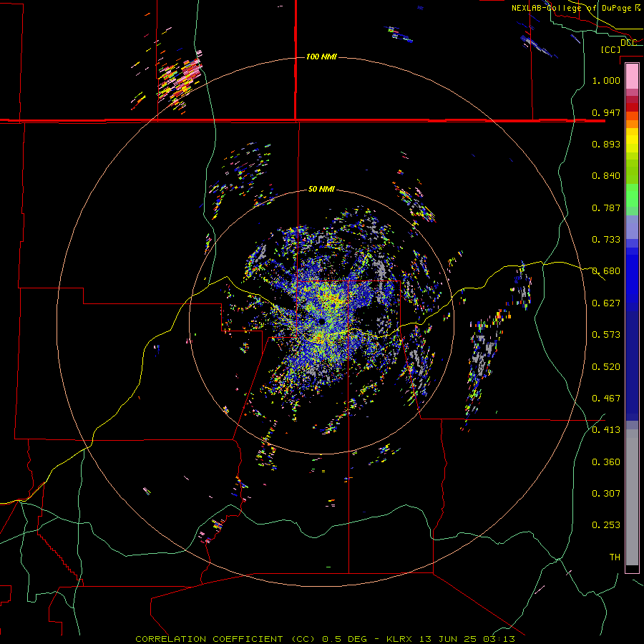Select the 0.840 scale value

click(x=606, y=176)
